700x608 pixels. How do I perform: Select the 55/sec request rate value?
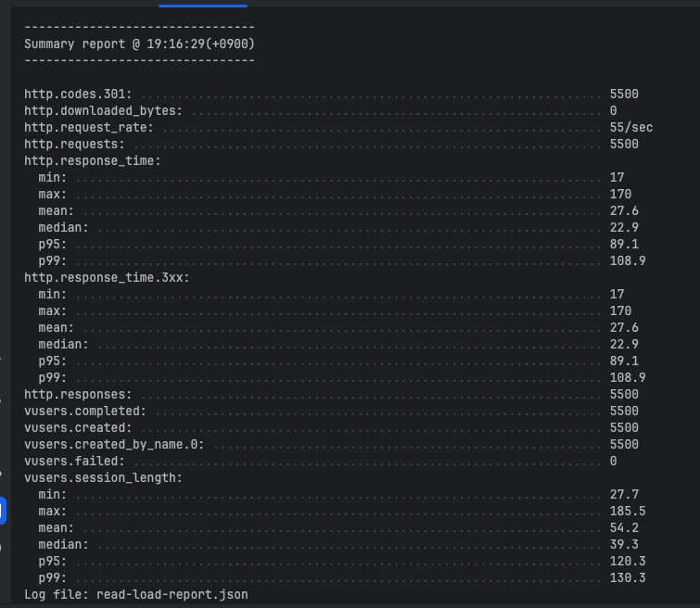pos(631,128)
